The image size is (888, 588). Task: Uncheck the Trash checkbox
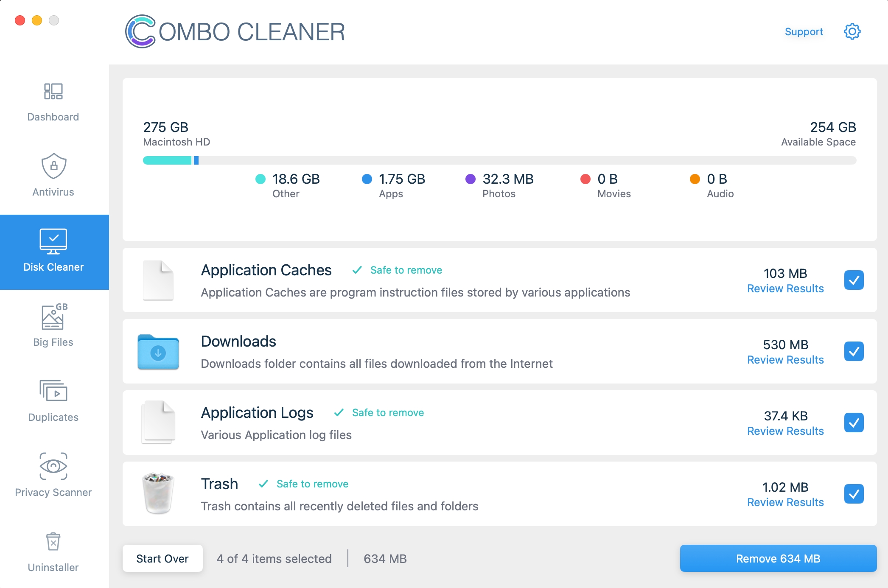click(x=854, y=494)
